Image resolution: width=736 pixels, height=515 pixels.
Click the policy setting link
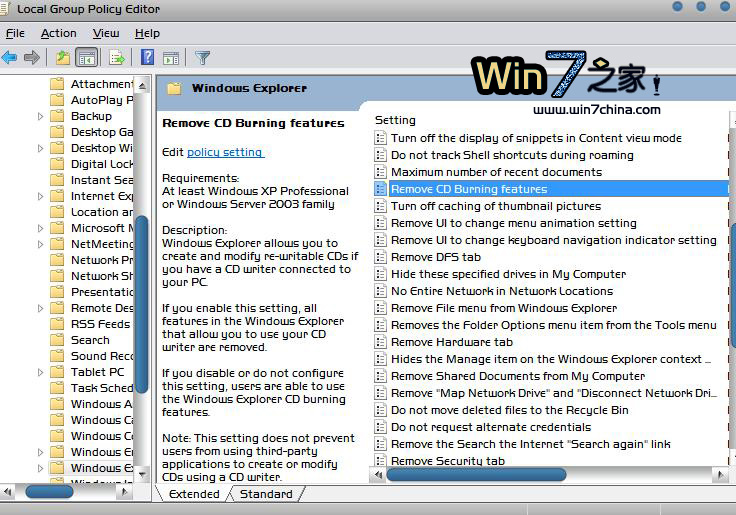[225, 152]
